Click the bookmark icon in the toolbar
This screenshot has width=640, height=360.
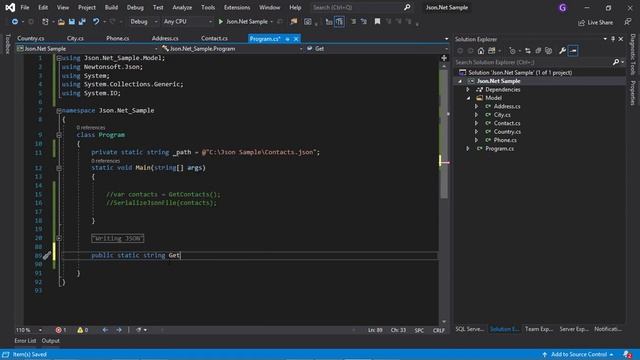(378, 21)
